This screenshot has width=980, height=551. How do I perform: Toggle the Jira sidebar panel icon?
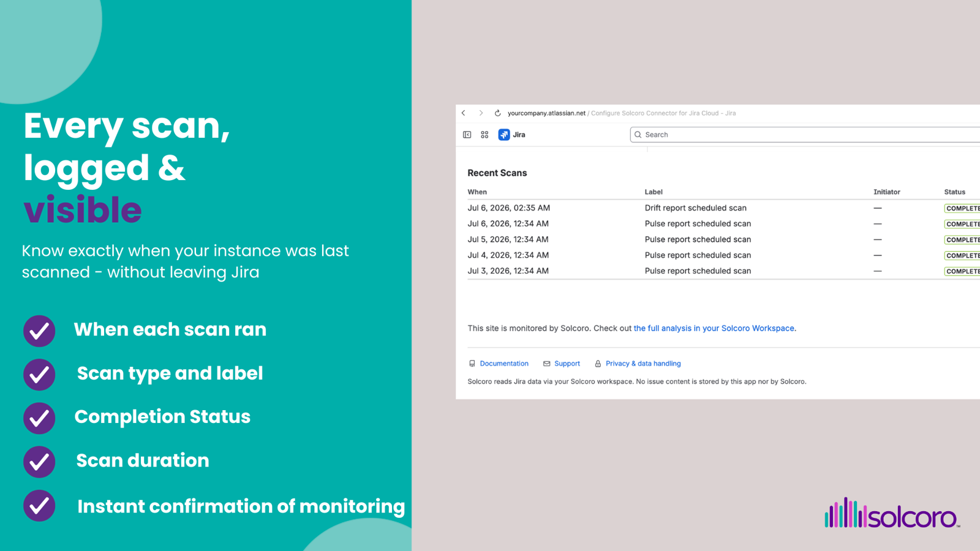pyautogui.click(x=467, y=135)
